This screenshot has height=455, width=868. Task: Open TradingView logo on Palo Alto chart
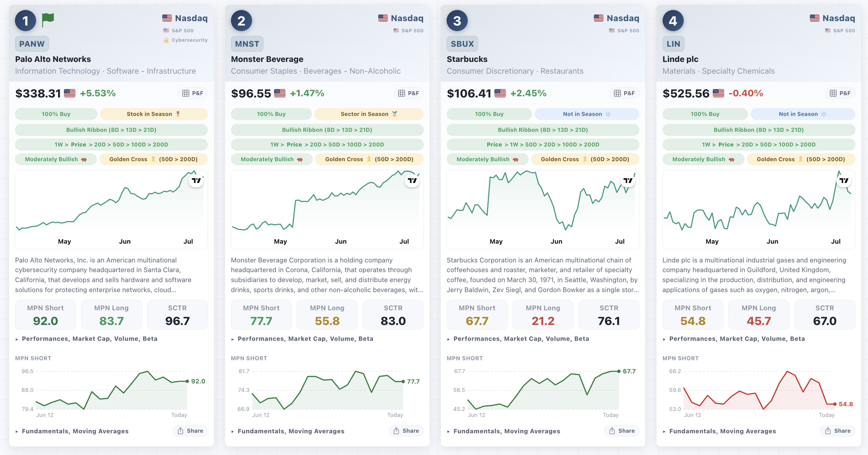[196, 181]
